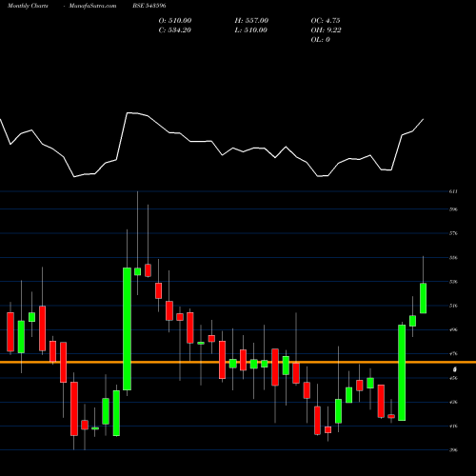This screenshot has width=476, height=476.
Task: Select the low value "L: 510.00"
Action: [250, 30]
